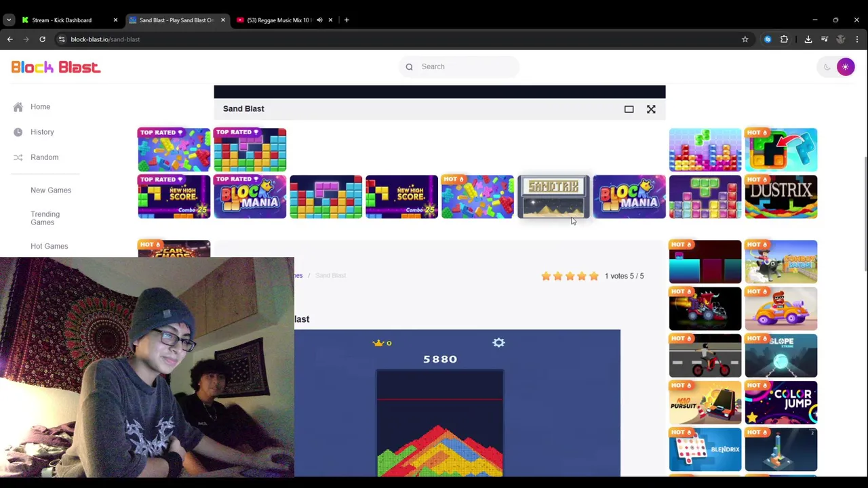Screen dimensions: 868x488
Task: Click the '1 votes 5 / 5' text
Action: pos(624,276)
